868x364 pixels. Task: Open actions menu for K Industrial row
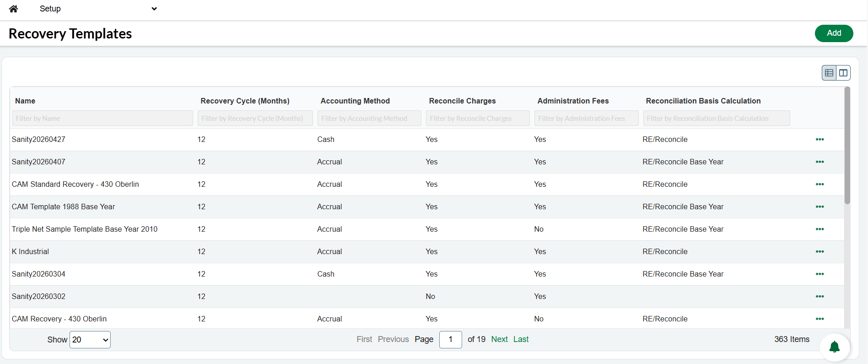(819, 252)
